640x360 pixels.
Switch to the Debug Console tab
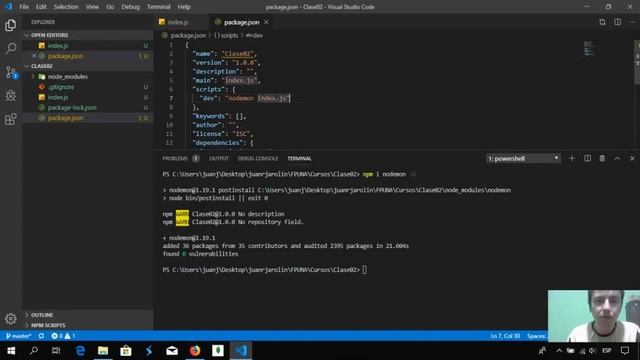258,158
